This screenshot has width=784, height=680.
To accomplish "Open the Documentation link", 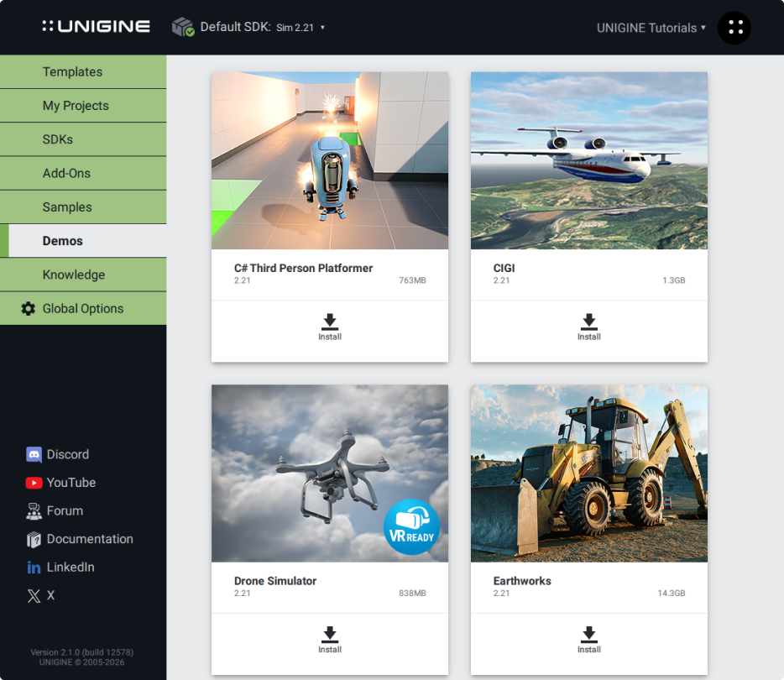I will tap(90, 539).
